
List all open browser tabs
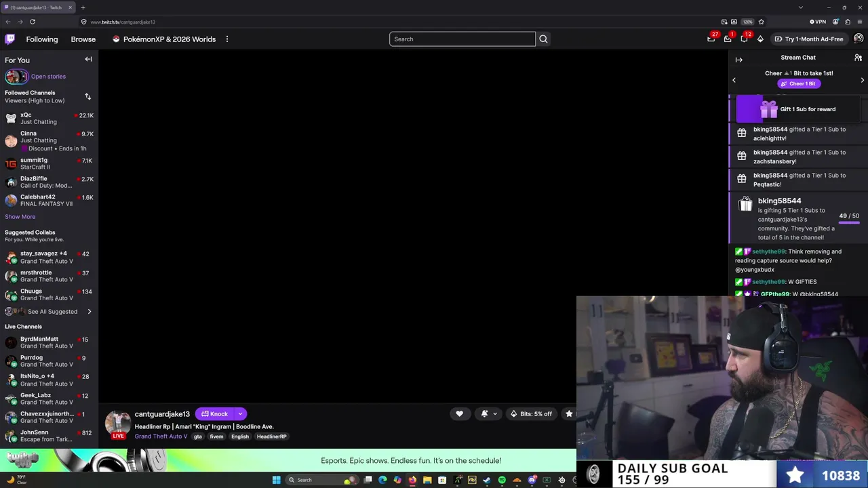801,7
